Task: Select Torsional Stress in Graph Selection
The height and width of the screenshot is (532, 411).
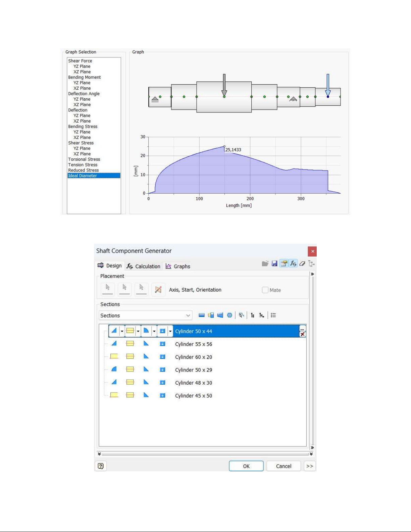Action: point(84,159)
